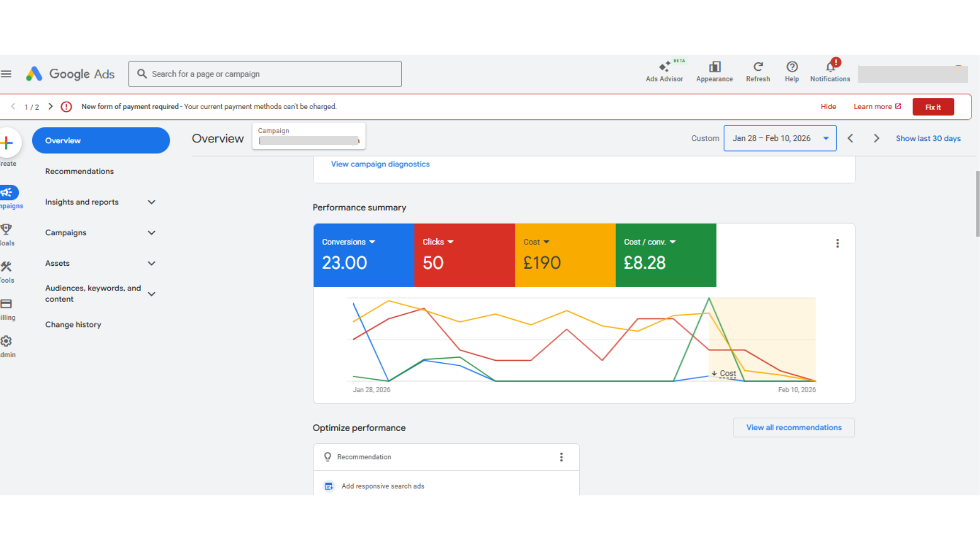980x551 pixels.
Task: Click the Refresh icon
Action: pos(757,67)
